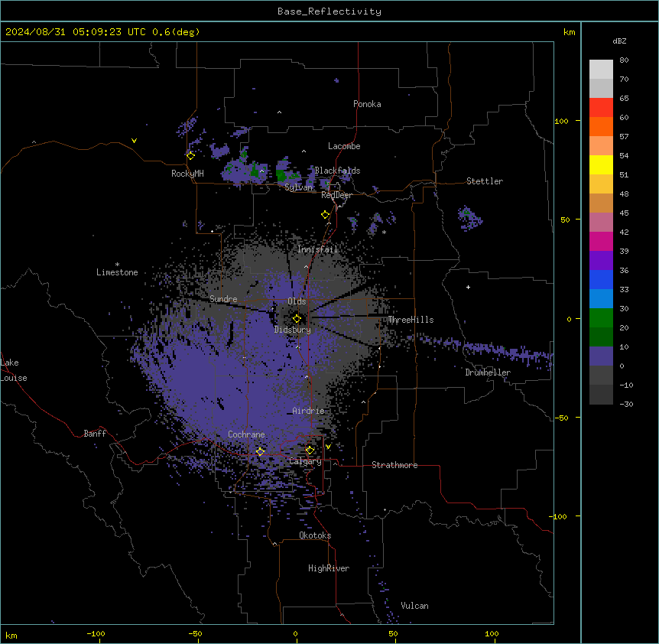Click the -50 tick on the right axis

click(x=561, y=418)
